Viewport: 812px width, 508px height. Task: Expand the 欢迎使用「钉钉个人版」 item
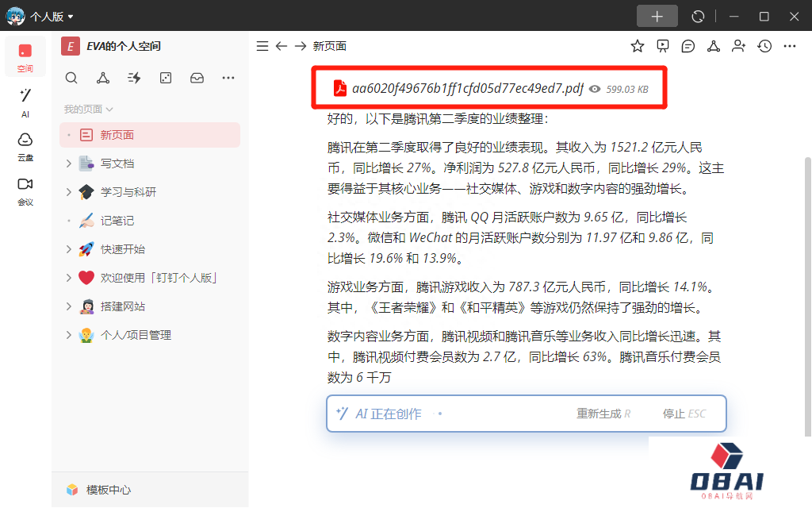[69, 278]
